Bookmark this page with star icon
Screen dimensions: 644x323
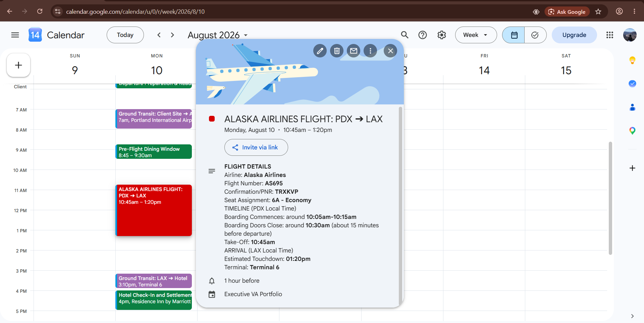(x=598, y=12)
